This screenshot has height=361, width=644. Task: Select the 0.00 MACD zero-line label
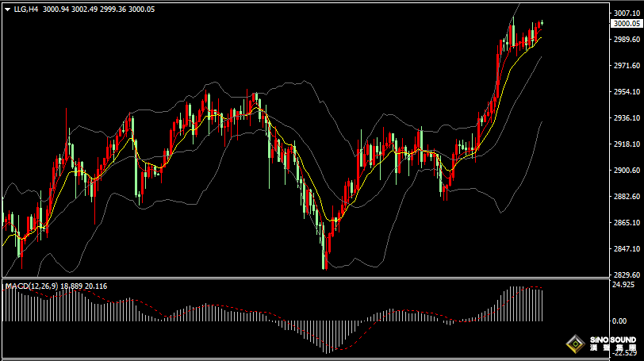(619, 321)
